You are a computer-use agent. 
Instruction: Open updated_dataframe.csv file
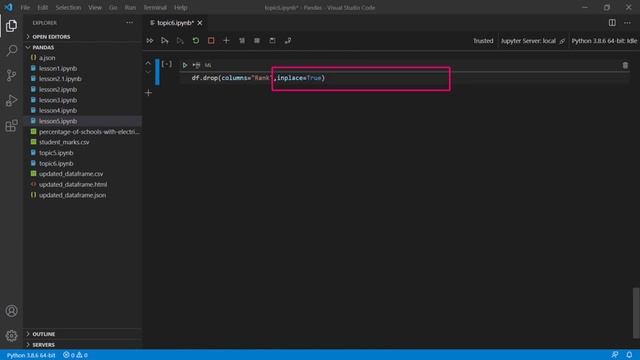[83, 174]
